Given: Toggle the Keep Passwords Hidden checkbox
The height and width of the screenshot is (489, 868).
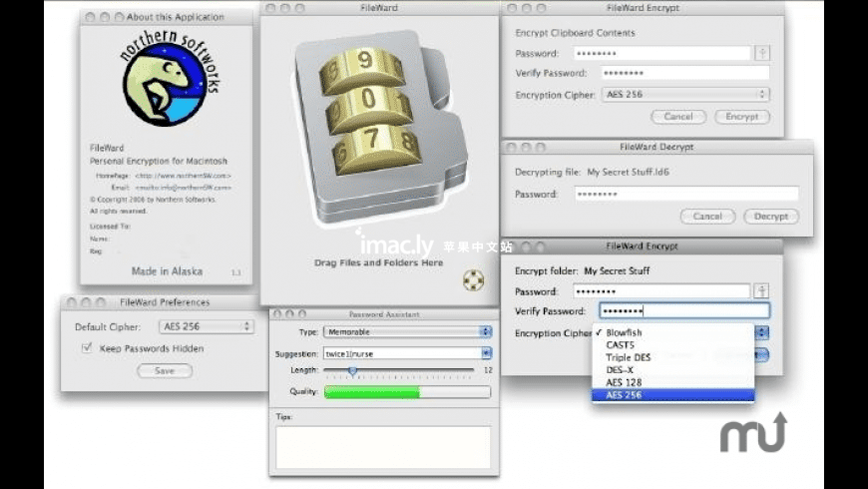Looking at the screenshot, I should (87, 347).
